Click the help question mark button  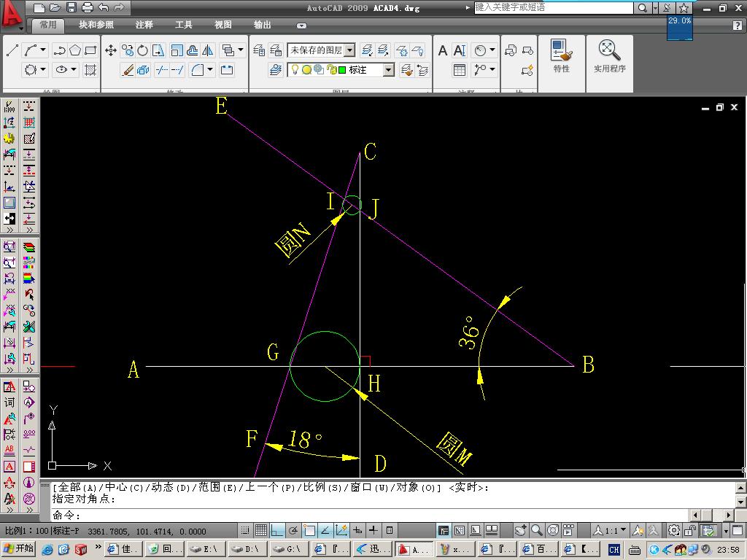click(738, 26)
